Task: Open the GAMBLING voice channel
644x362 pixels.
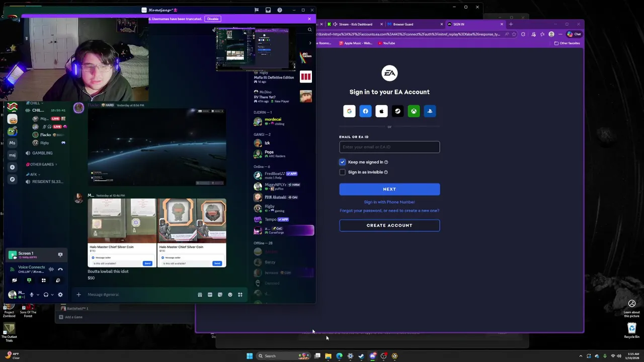Action: tap(42, 153)
